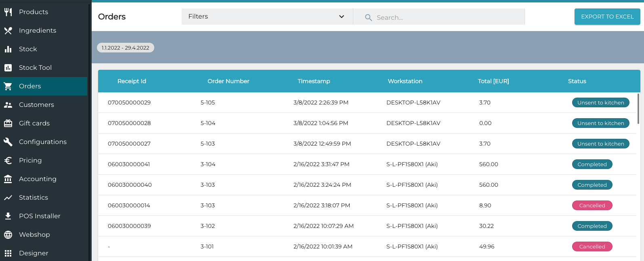Click the 1.1.2022 - 29.4.2022 date range chip

(x=126, y=48)
